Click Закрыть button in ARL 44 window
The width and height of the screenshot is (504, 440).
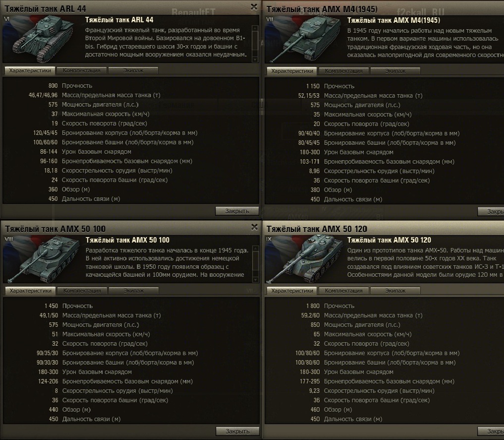click(x=237, y=211)
